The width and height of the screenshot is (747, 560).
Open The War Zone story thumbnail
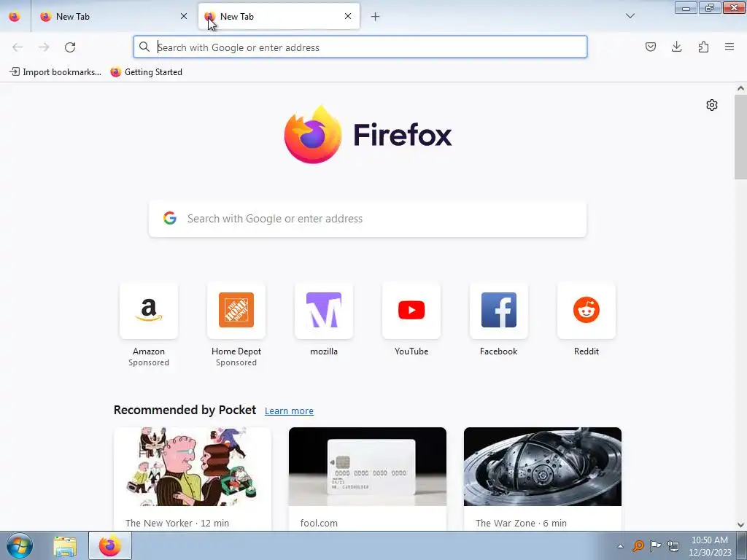point(543,467)
